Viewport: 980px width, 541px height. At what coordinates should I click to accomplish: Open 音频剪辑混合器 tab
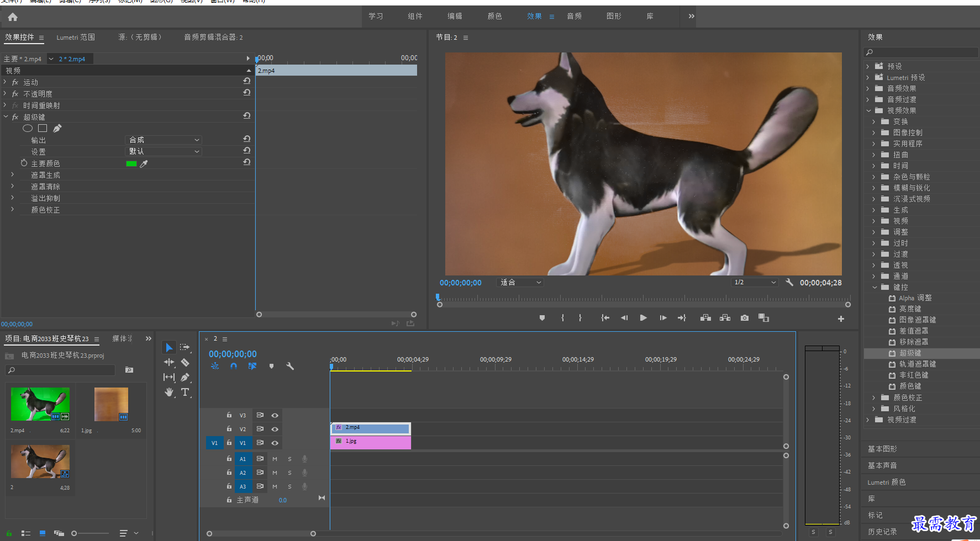pos(213,37)
